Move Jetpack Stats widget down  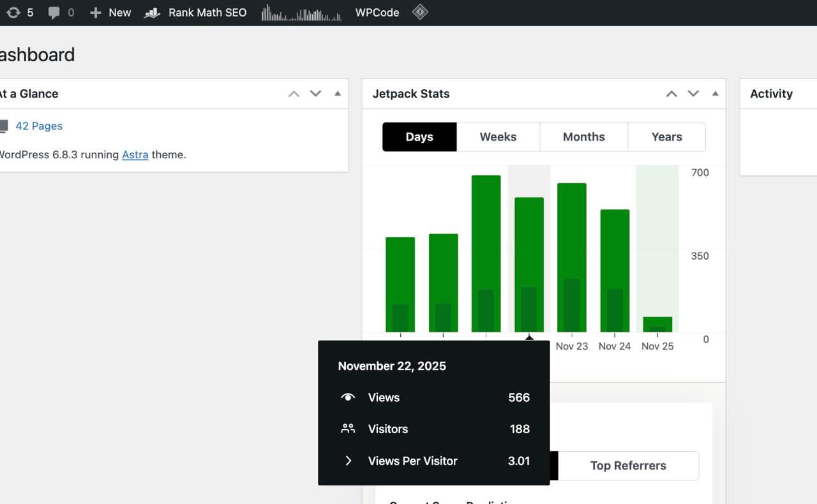point(693,94)
